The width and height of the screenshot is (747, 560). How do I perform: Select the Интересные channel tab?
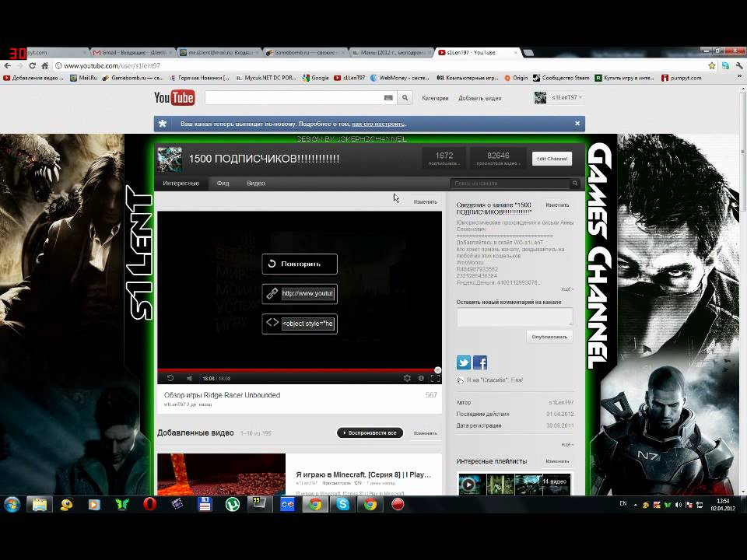pyautogui.click(x=181, y=184)
